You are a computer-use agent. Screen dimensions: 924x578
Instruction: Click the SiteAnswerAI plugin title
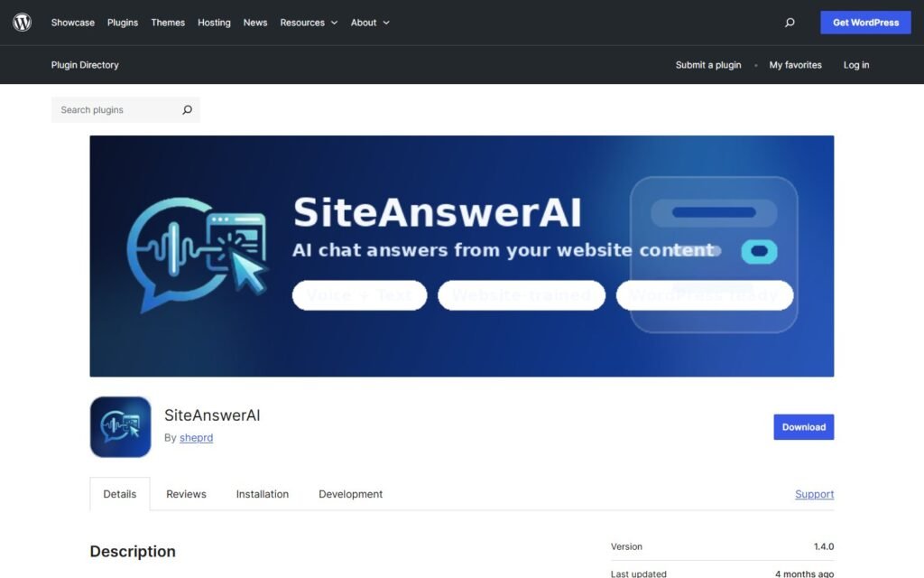pyautogui.click(x=212, y=415)
